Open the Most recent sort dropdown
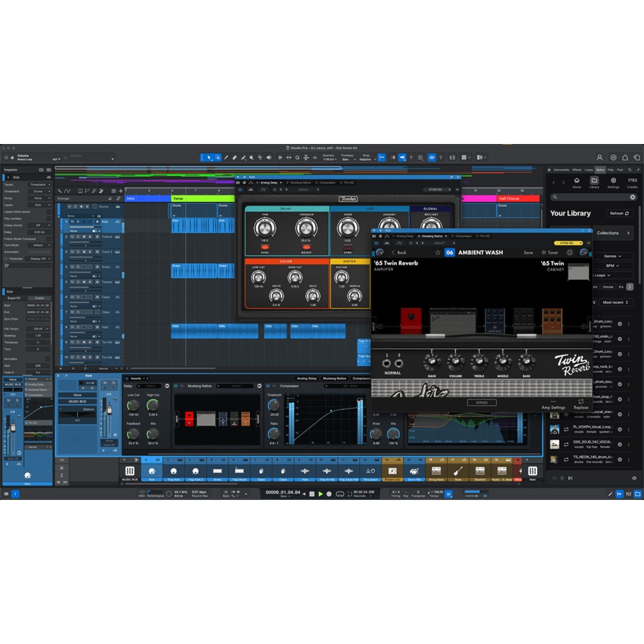The width and height of the screenshot is (644, 644). (615, 303)
